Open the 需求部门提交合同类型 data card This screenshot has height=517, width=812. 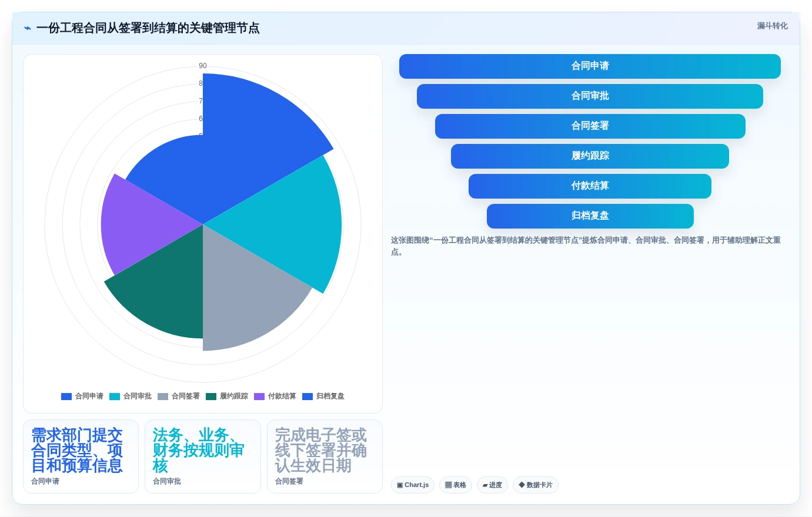81,456
